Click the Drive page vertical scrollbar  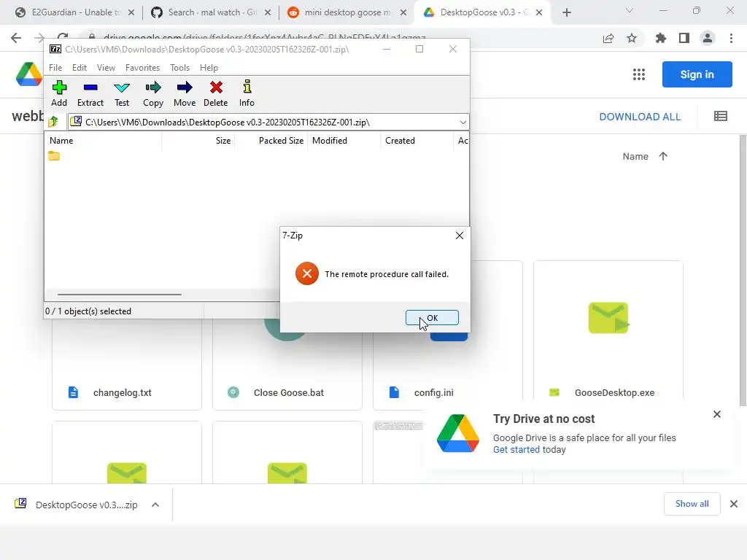(x=743, y=270)
